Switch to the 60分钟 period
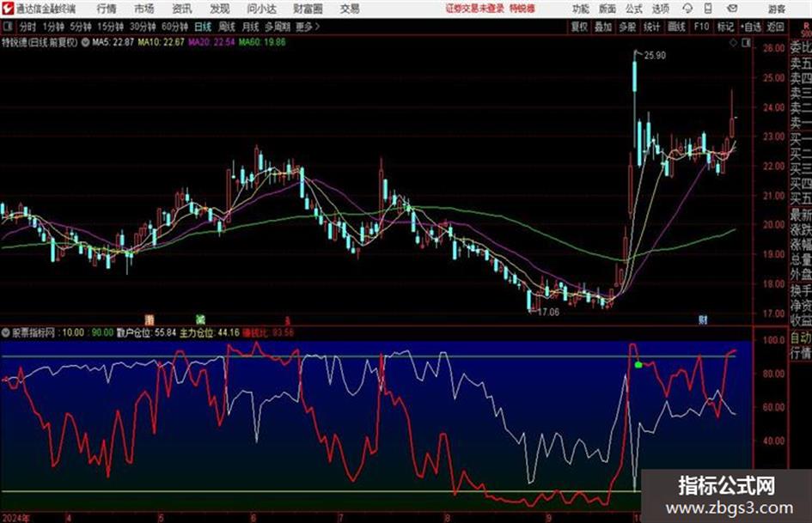This screenshot has height=523, width=812. (x=174, y=27)
